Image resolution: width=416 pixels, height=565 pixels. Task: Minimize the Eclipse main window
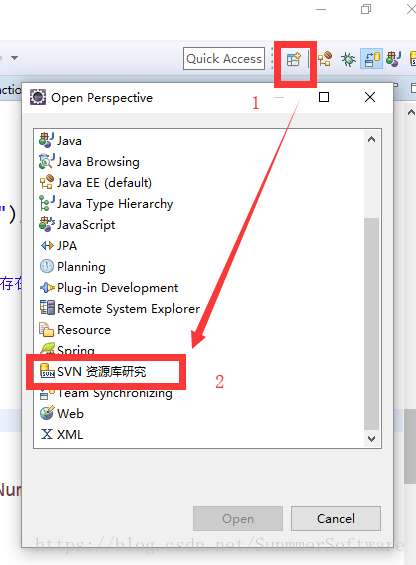320,9
